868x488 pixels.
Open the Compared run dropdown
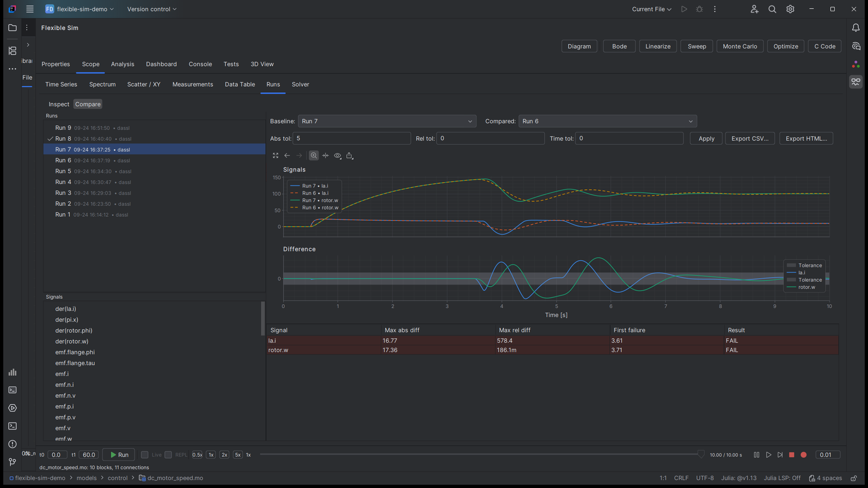coord(608,121)
